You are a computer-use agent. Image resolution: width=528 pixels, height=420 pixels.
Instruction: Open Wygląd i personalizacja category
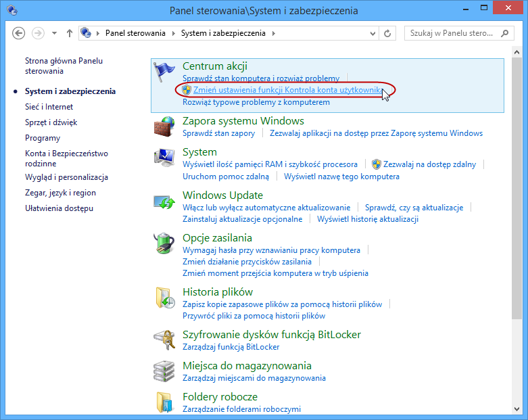point(66,177)
